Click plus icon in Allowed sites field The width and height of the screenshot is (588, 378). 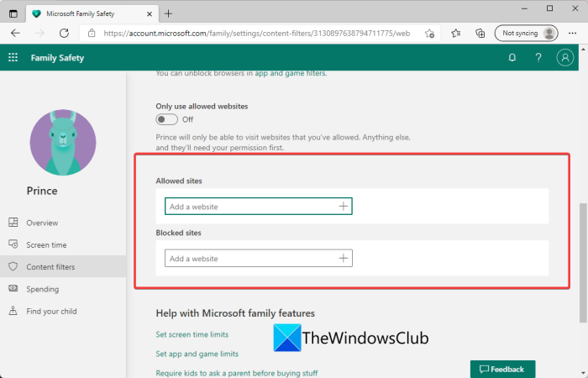coord(343,207)
